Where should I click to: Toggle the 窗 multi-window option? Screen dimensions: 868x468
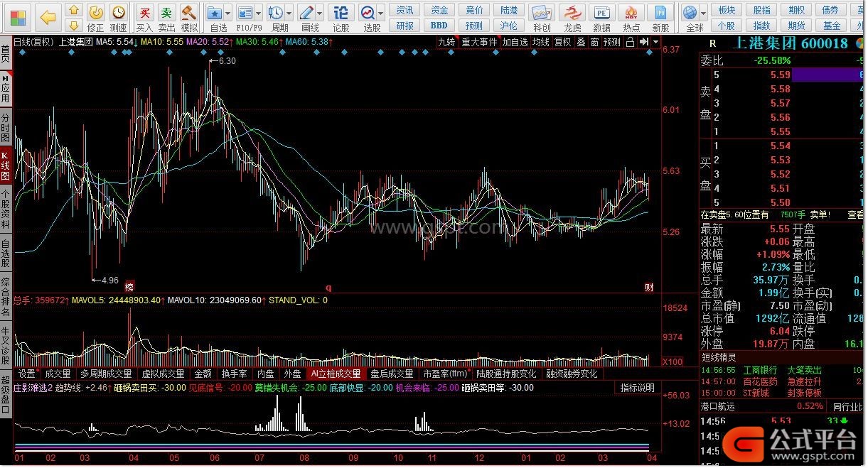(x=594, y=42)
